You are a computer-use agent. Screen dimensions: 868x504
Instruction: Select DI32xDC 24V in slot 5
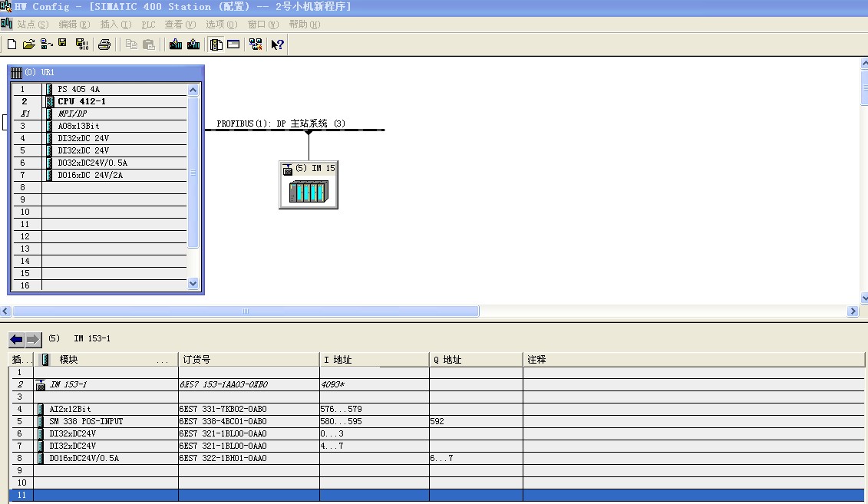[x=100, y=150]
